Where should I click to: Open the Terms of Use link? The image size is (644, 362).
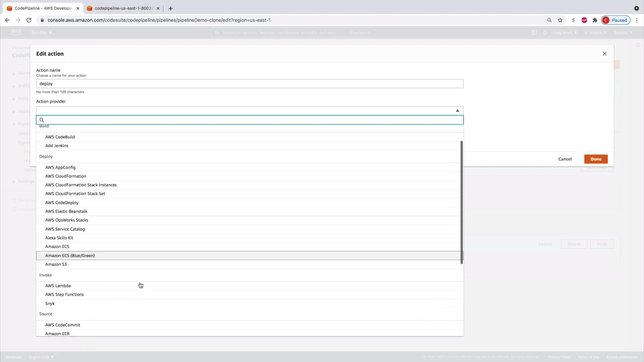pos(588,357)
